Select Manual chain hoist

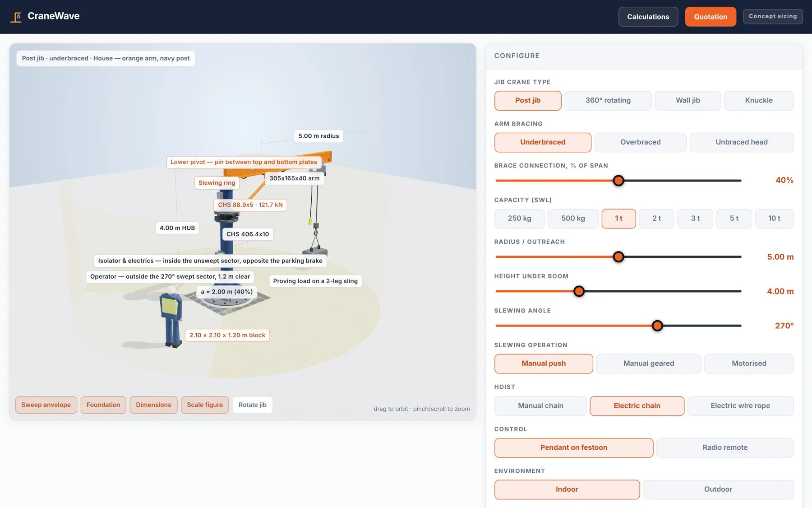tap(540, 406)
